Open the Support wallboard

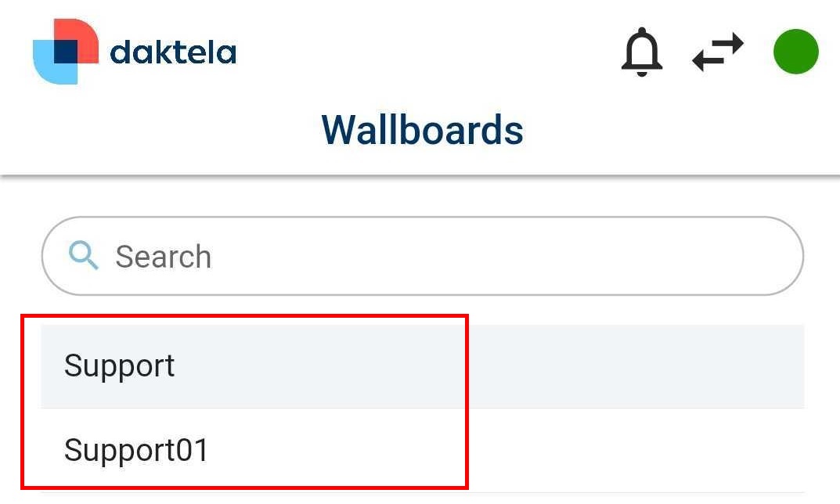click(120, 366)
